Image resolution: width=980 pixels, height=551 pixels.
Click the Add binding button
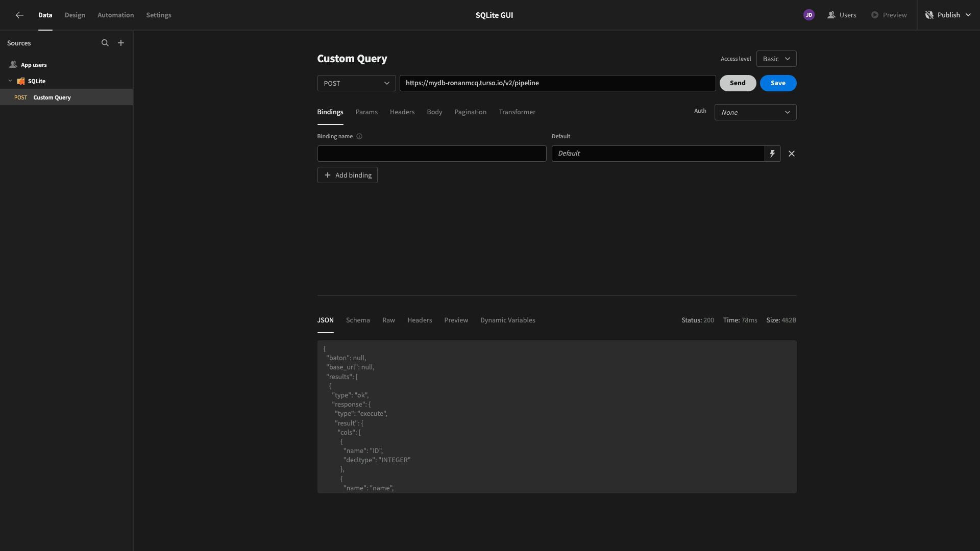pos(348,175)
